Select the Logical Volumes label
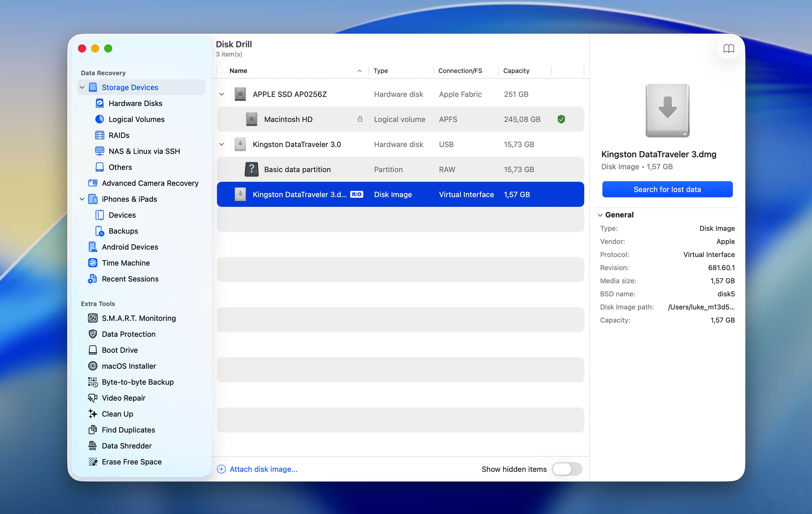Image resolution: width=812 pixels, height=514 pixels. [137, 119]
